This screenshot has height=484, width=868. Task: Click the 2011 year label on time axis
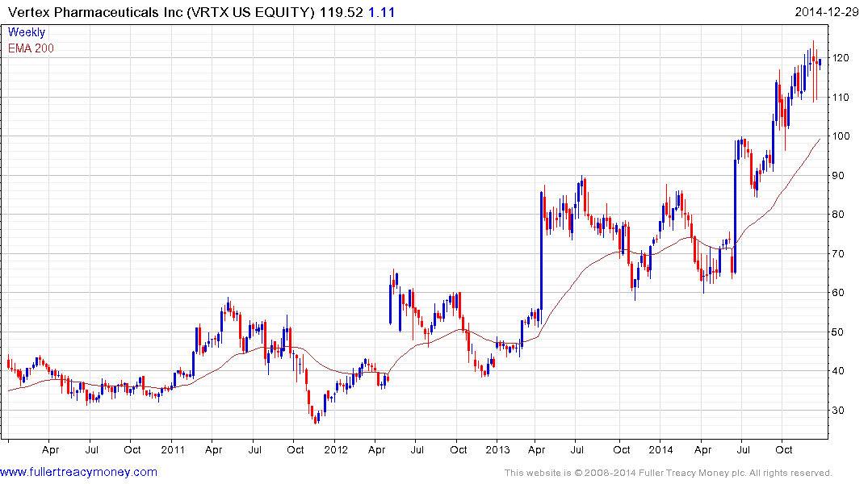(173, 449)
